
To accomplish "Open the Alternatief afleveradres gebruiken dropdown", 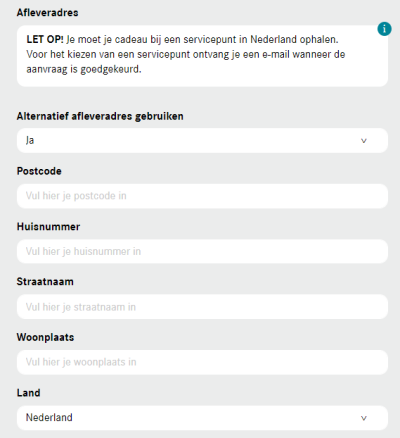I will pos(202,141).
